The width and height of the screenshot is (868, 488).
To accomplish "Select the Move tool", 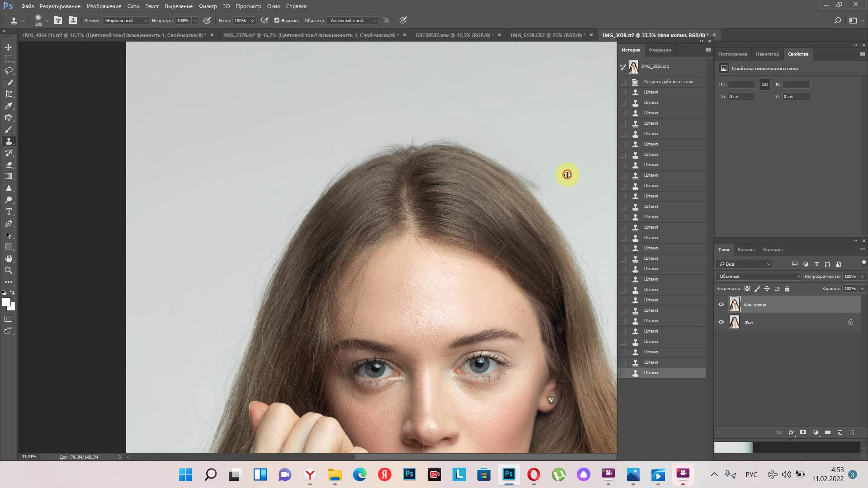I will (9, 47).
